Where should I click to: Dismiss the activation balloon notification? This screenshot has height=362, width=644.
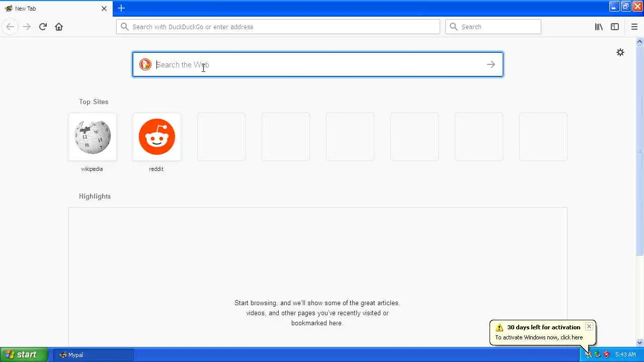point(589,327)
